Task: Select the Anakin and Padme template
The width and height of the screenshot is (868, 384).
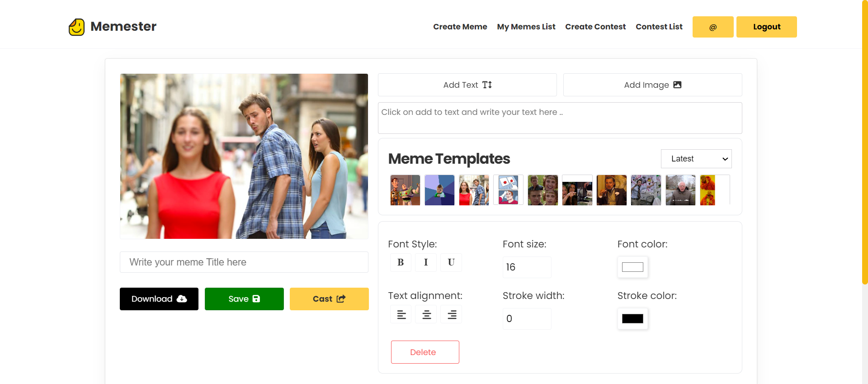Action: point(542,190)
